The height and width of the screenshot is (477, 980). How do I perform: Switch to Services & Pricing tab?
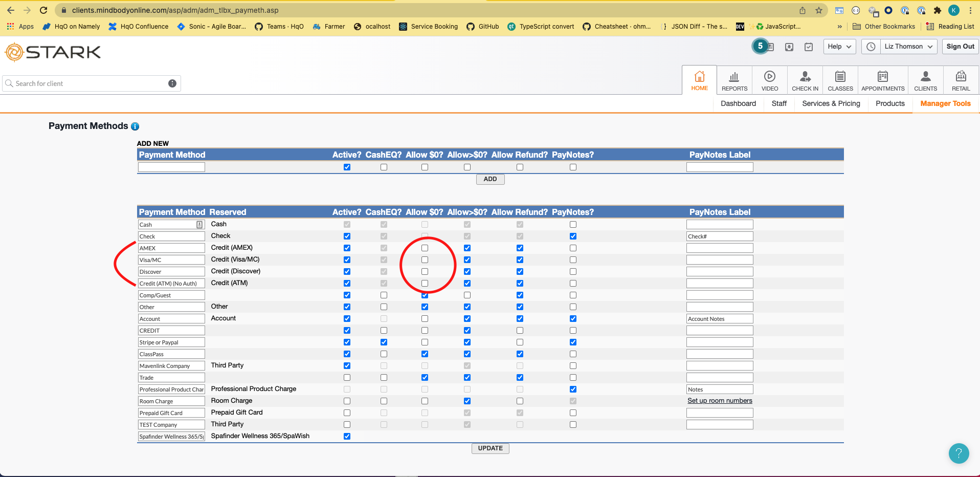(x=831, y=103)
